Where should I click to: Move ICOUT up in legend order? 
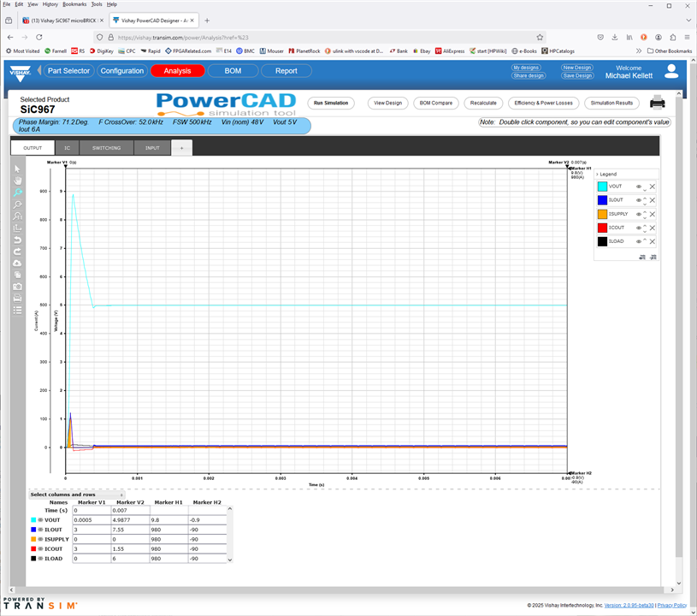tap(645, 226)
